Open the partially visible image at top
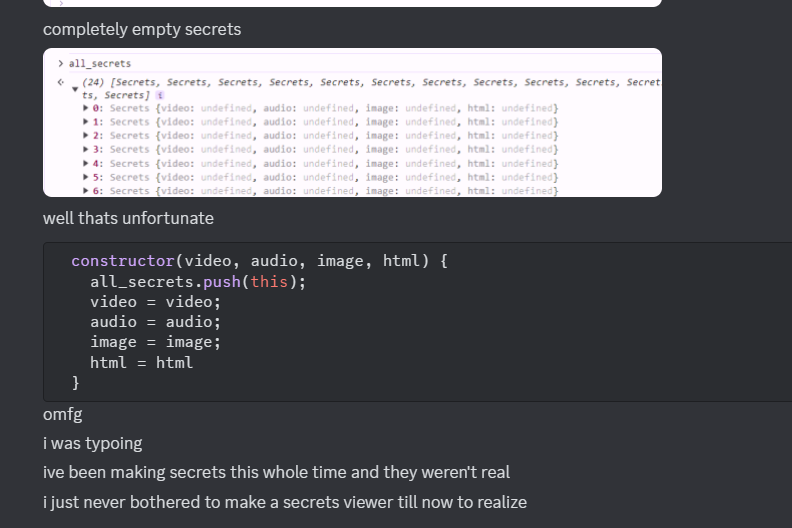This screenshot has width=792, height=528. point(352,3)
